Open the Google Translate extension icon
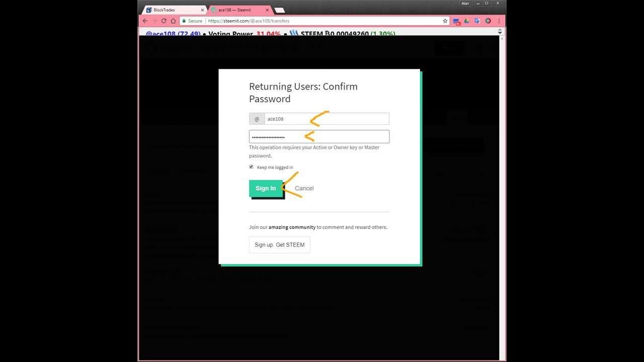644x362 pixels. pos(477,21)
